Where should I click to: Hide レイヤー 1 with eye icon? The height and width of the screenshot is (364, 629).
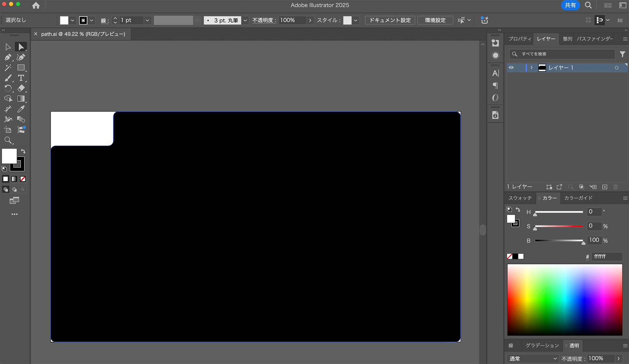pos(511,68)
